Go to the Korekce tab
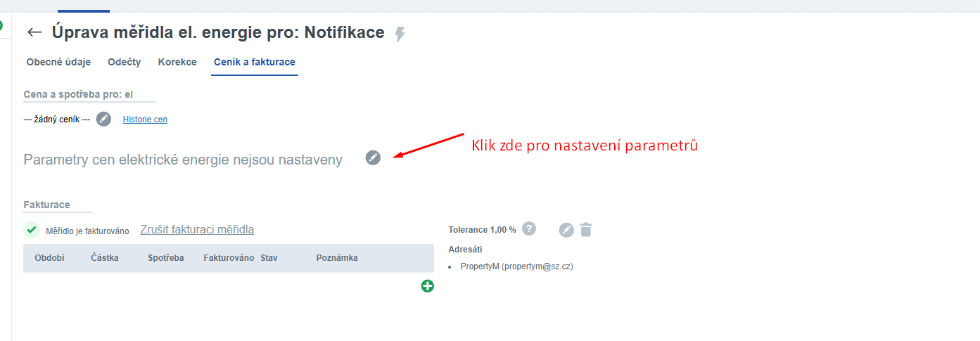Viewport: 980px width, 341px height. [177, 62]
